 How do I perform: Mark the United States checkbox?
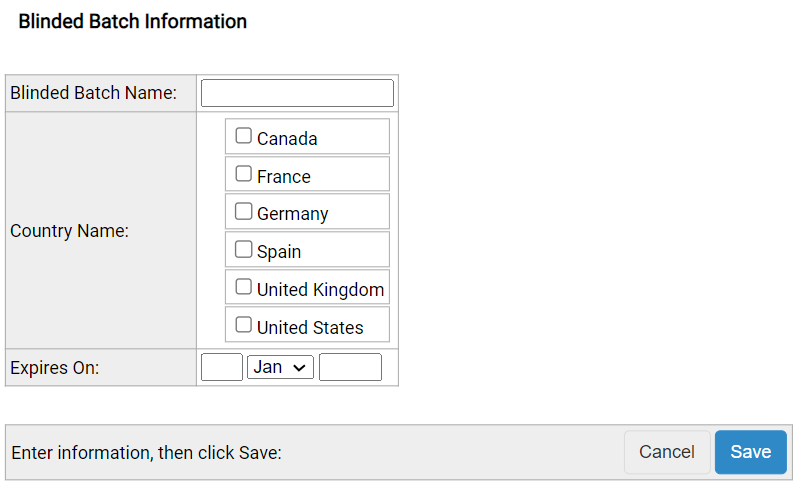243,325
